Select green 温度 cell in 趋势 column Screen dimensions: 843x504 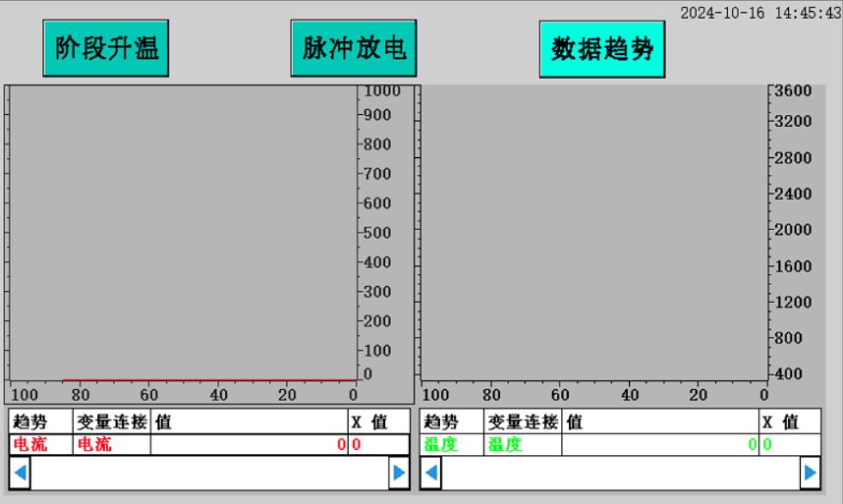[452, 445]
